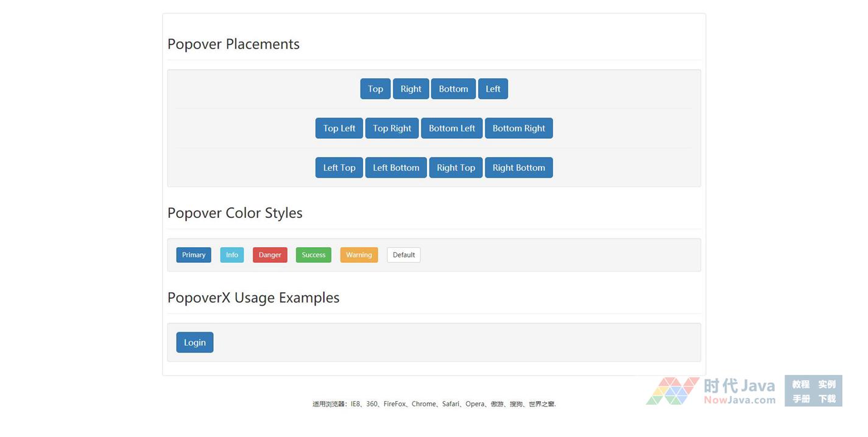Click the NowJava.com logo
Screen dimensions: 868x437
(711, 391)
